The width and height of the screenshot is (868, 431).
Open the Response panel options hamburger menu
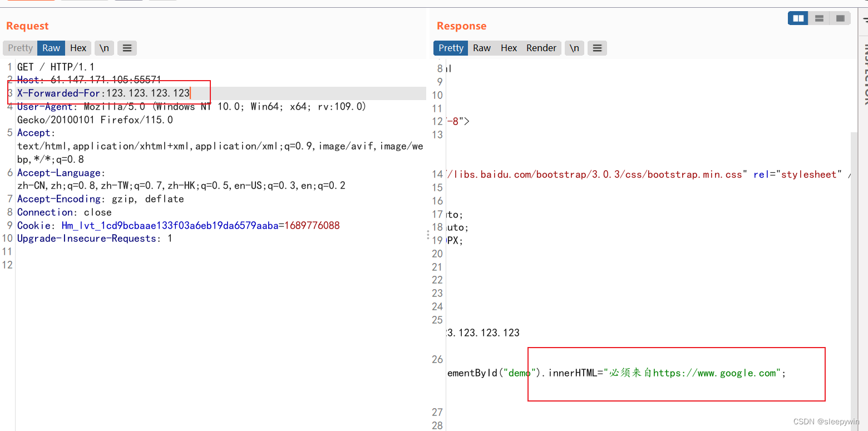click(x=597, y=48)
